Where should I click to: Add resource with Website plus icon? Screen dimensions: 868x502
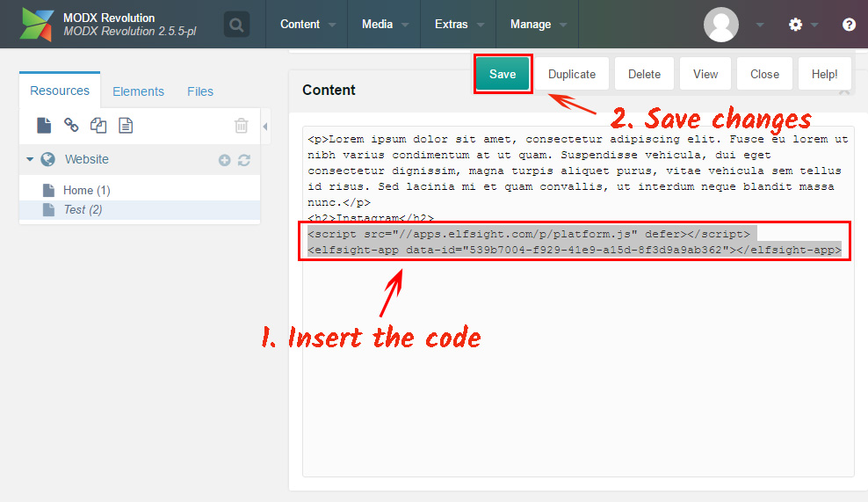point(224,160)
